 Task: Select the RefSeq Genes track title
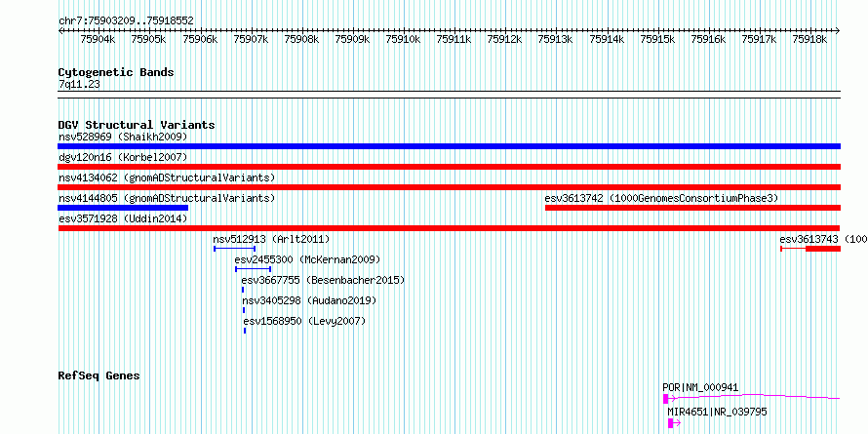tap(99, 375)
